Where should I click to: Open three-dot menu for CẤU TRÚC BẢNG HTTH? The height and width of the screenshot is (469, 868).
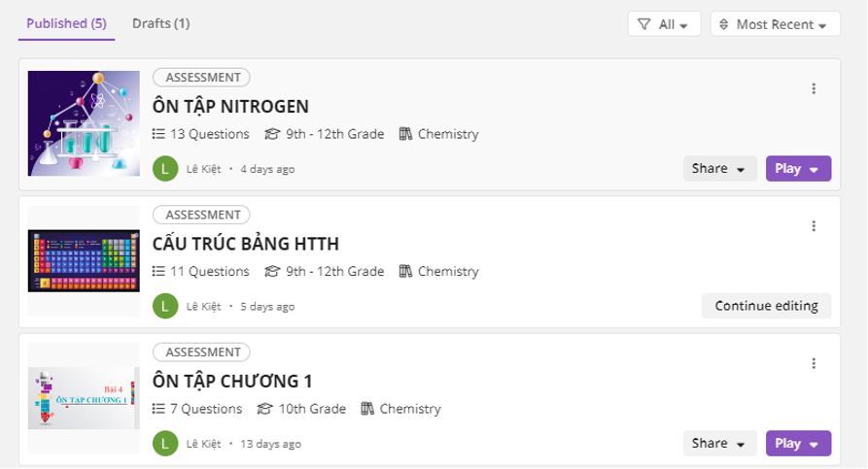tap(814, 226)
